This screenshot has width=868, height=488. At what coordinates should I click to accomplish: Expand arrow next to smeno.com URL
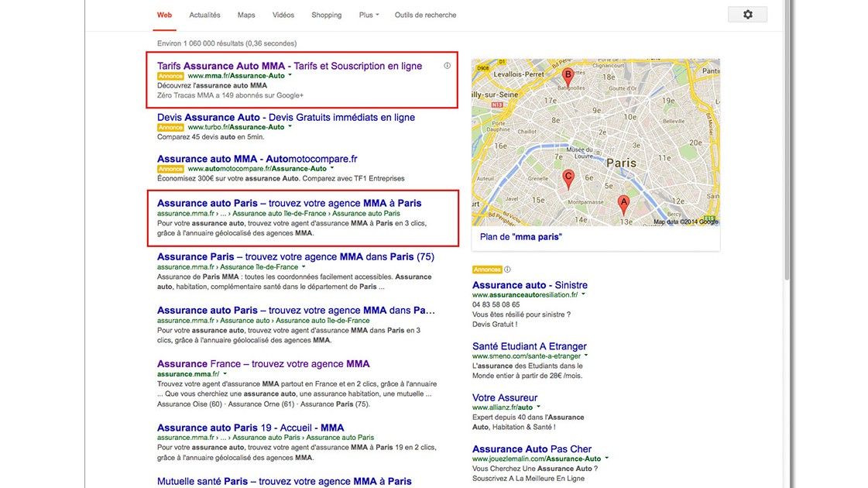click(x=586, y=356)
